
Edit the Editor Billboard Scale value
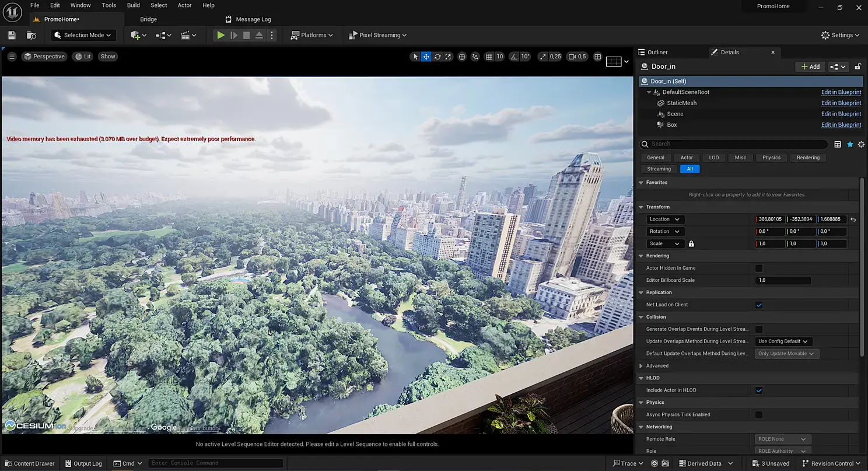(783, 281)
